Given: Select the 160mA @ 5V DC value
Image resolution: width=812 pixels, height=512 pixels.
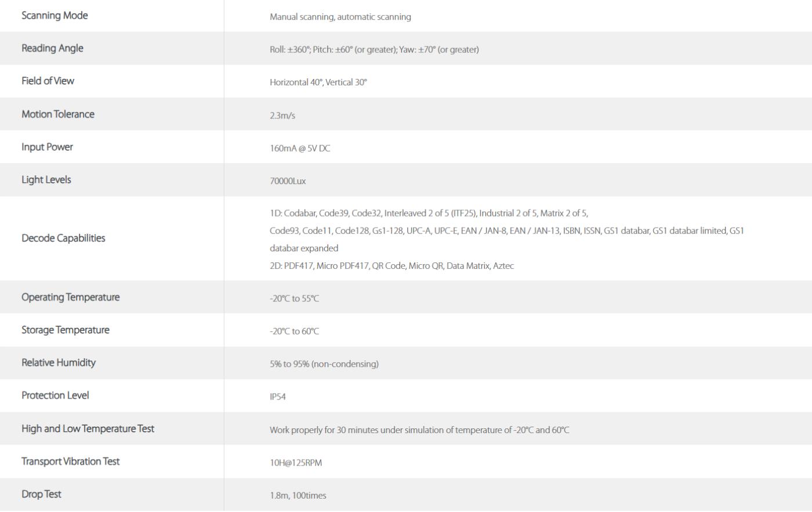Looking at the screenshot, I should [300, 149].
